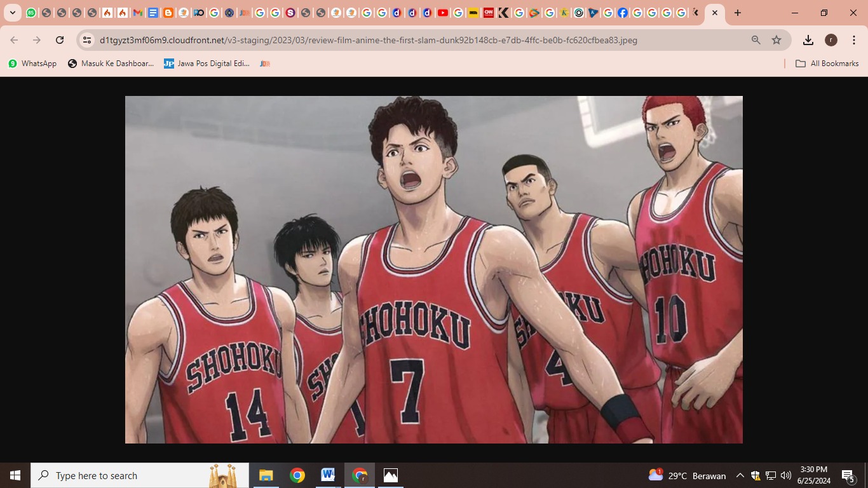The height and width of the screenshot is (488, 868).
Task: Click the Type here to search box
Action: [140, 475]
